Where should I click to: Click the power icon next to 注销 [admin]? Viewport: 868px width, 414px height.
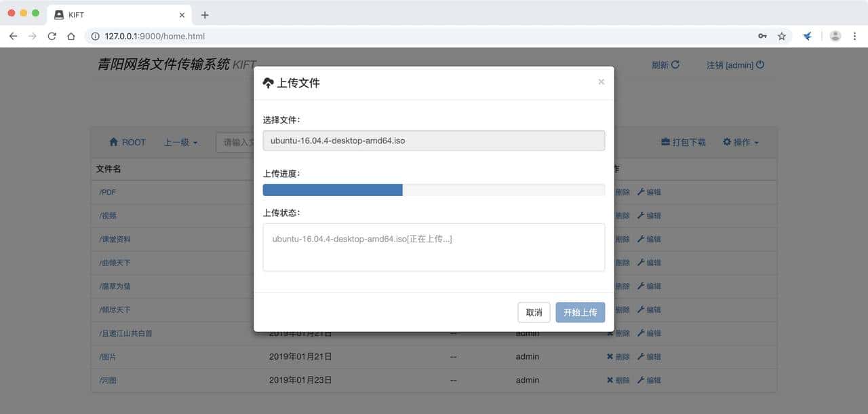760,65
